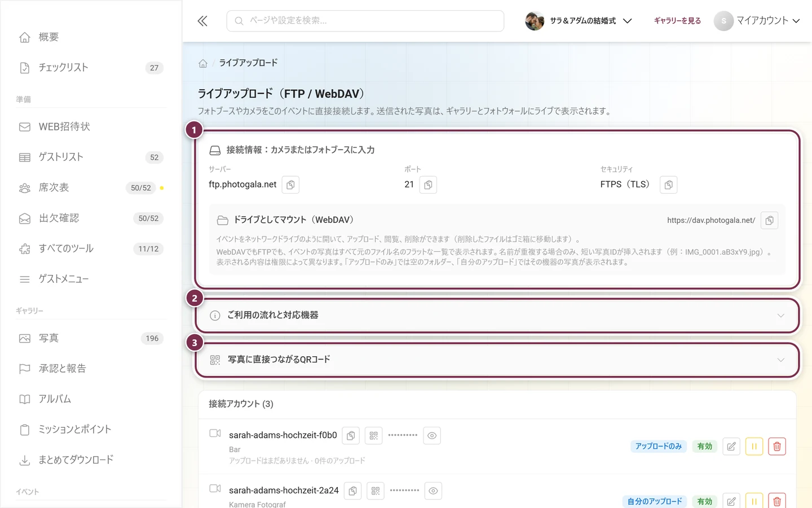The width and height of the screenshot is (812, 508).
Task: Open 出欠確認 in the sidebar
Action: [91, 218]
